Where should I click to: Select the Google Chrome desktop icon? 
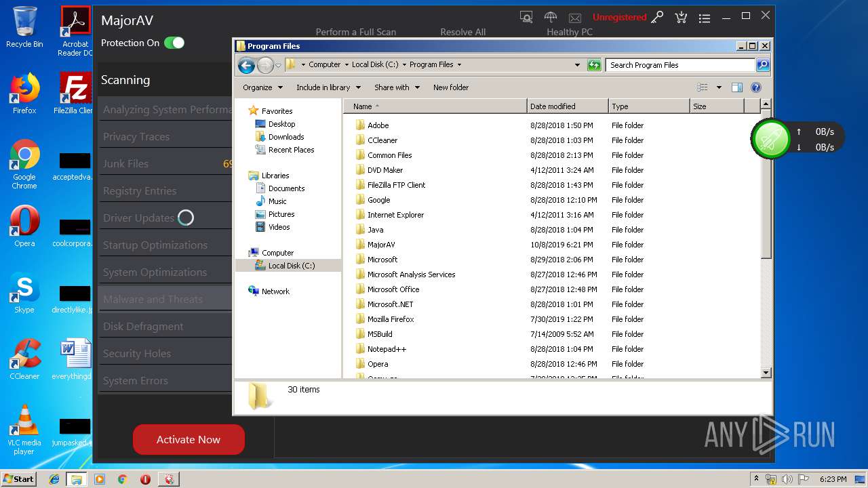click(24, 165)
